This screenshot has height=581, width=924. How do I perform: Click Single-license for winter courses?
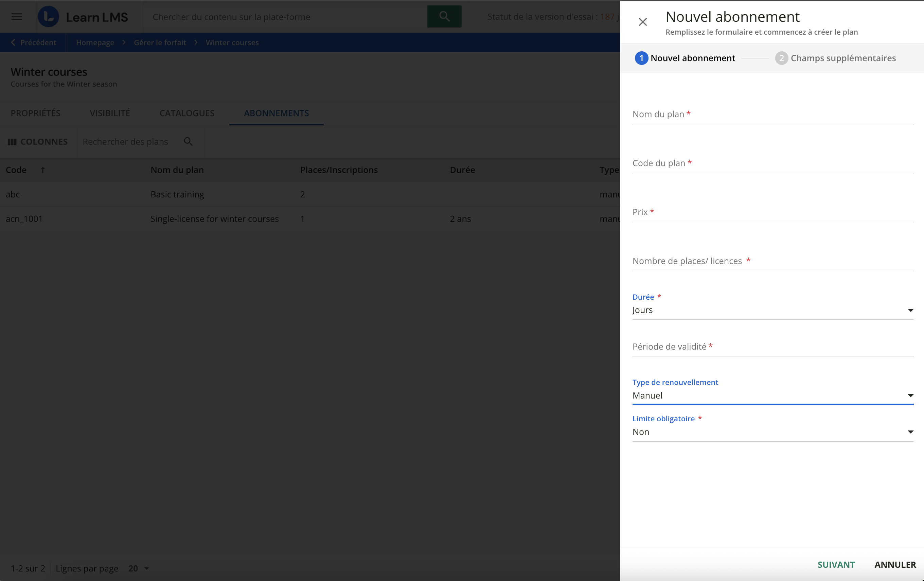click(214, 219)
